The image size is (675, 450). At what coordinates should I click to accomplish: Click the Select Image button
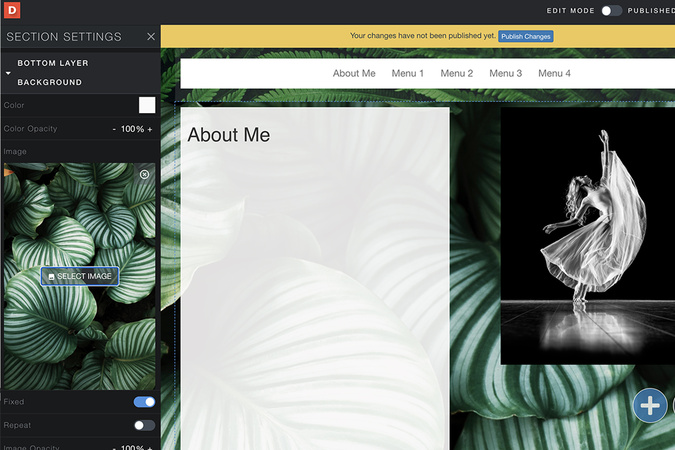click(80, 276)
